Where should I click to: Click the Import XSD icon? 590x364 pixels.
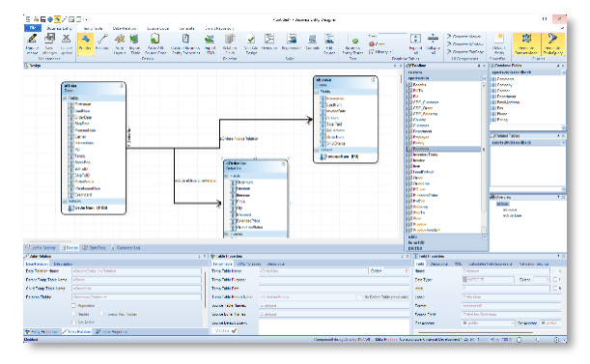point(210,39)
